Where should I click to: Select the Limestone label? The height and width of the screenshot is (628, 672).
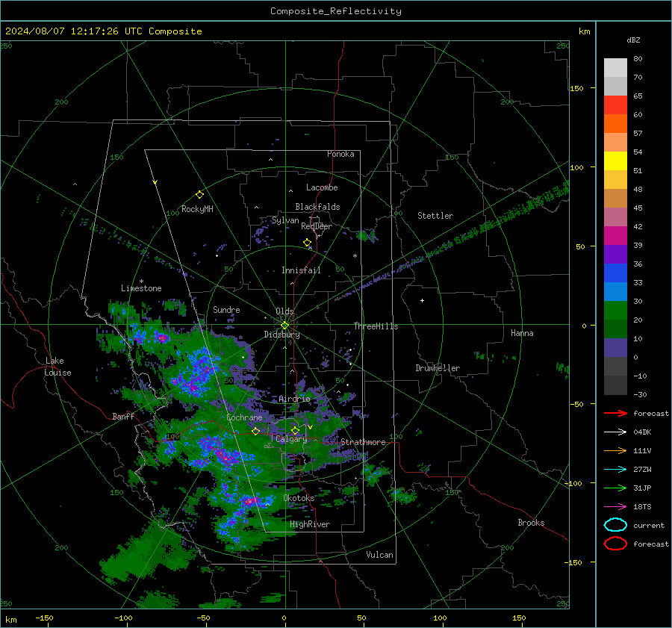[141, 288]
